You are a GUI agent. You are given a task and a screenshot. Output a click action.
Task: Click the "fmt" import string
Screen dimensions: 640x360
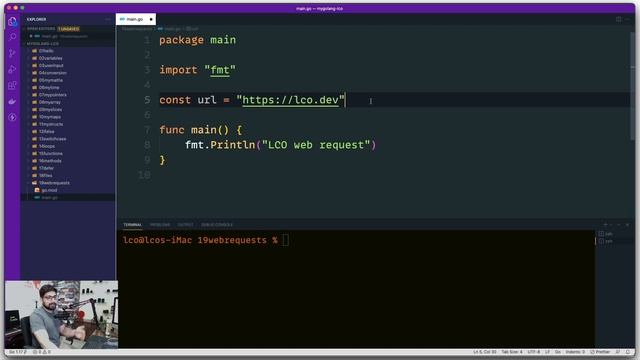(x=220, y=70)
